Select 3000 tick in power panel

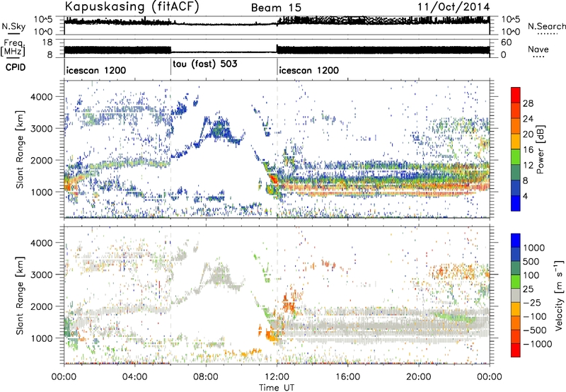point(41,129)
